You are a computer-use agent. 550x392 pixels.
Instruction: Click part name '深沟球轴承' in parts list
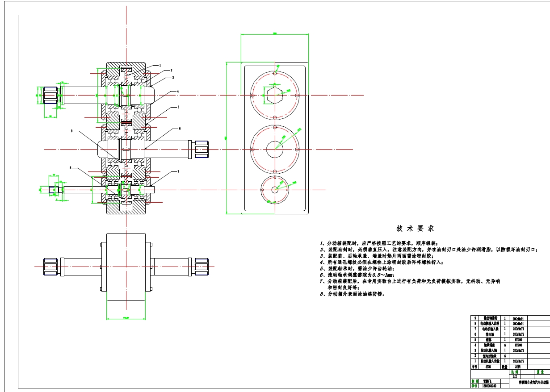click(x=490, y=356)
